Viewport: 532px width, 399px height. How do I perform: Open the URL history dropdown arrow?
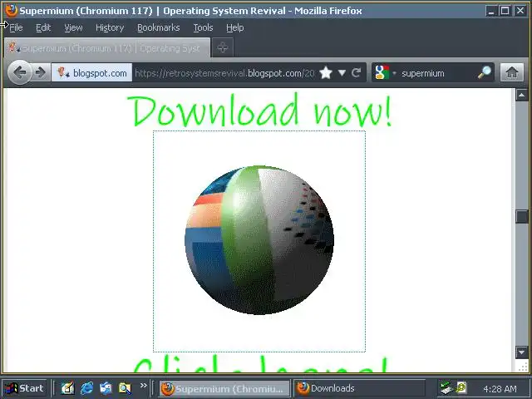[x=342, y=72]
